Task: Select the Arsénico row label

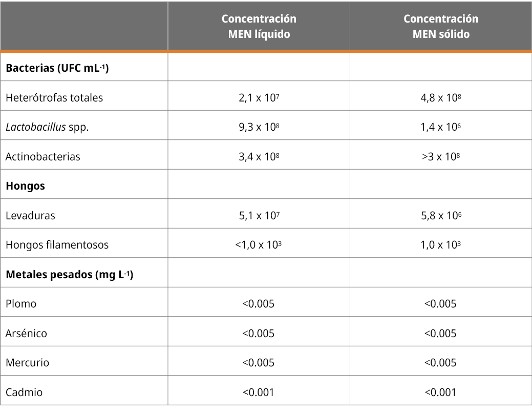Action: (x=26, y=334)
